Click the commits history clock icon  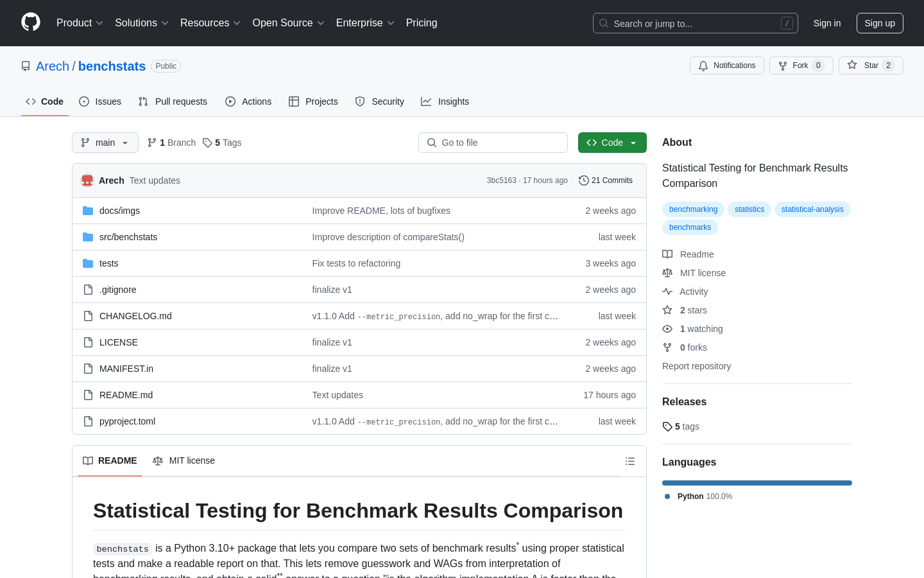click(584, 180)
